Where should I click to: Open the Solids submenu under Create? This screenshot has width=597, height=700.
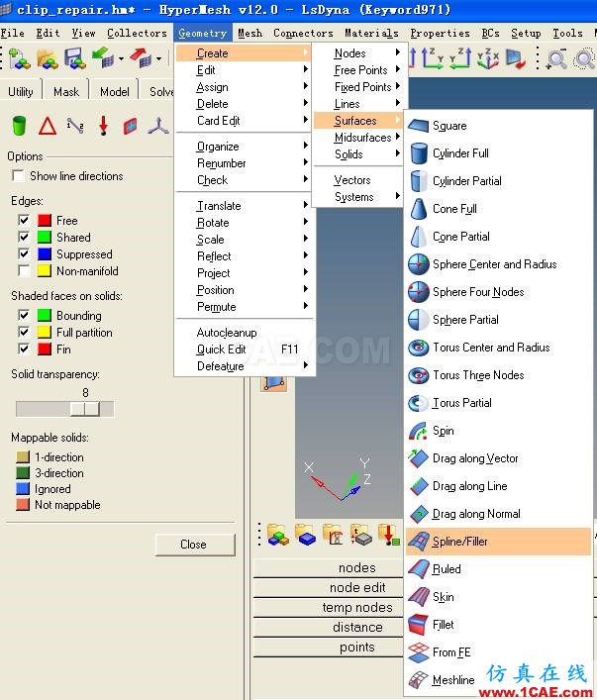(358, 154)
